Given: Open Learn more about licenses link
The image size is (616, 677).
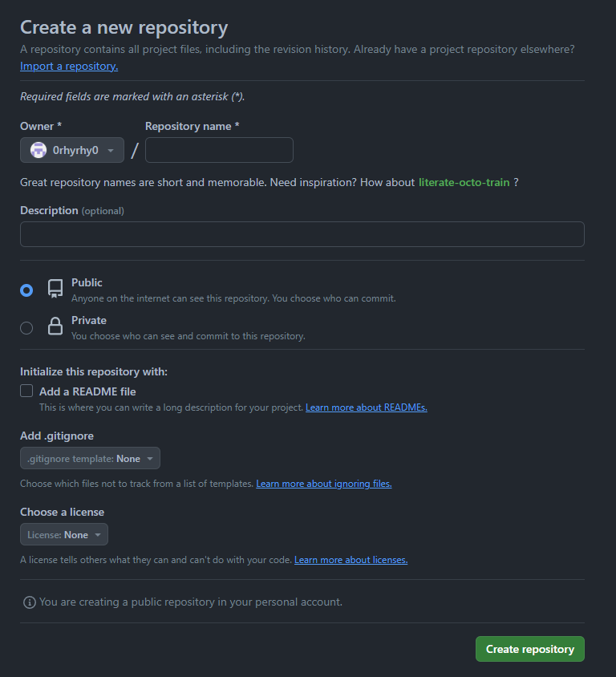Looking at the screenshot, I should click(x=351, y=560).
